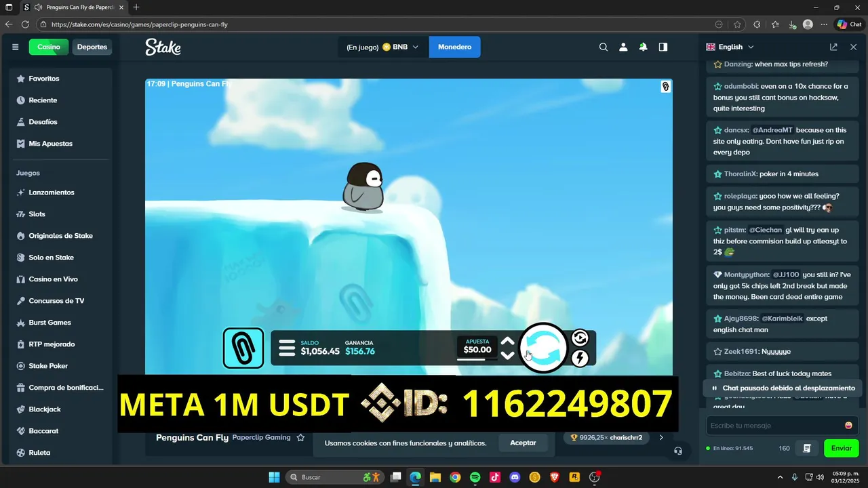Open the chat rules icon

pyautogui.click(x=807, y=448)
